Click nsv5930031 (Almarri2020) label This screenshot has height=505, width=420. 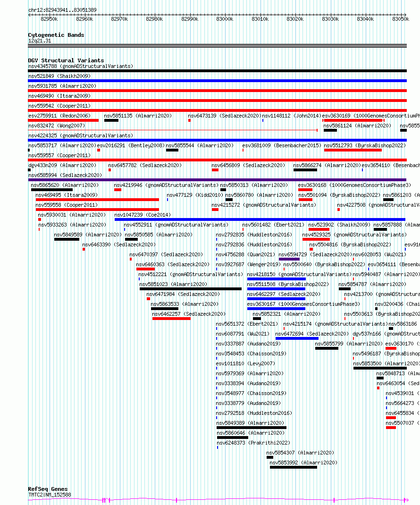72,215
